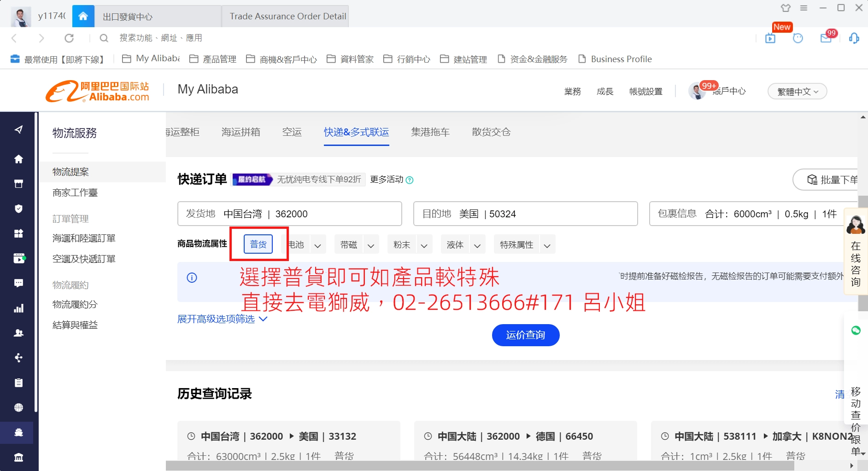Image resolution: width=868 pixels, height=471 pixels.
Task: Click the contacts sidebar icon
Action: click(18, 333)
